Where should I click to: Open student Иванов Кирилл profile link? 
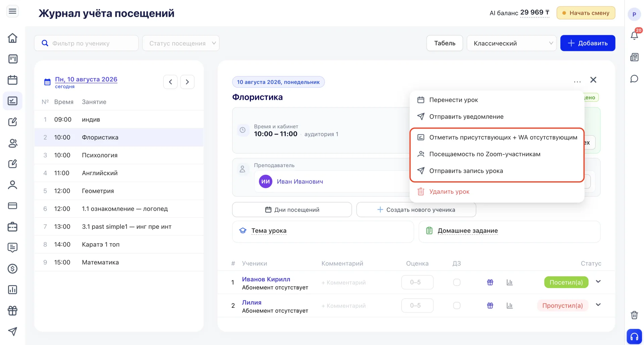click(x=266, y=279)
